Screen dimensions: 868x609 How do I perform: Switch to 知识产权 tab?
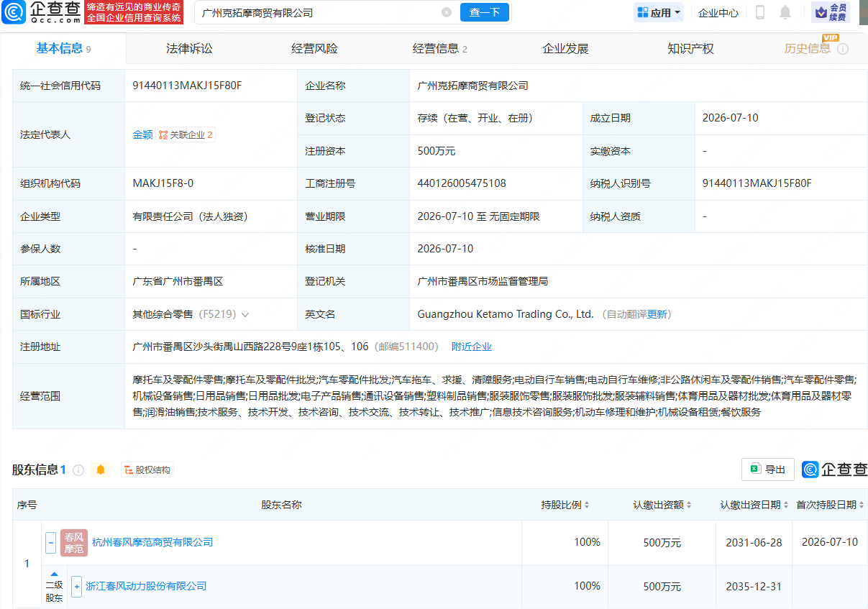pyautogui.click(x=690, y=48)
